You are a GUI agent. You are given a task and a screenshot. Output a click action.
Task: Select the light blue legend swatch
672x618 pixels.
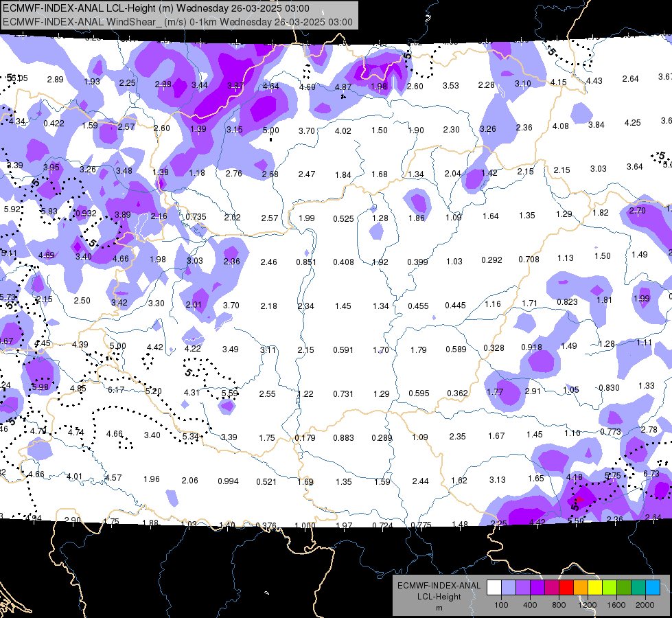(653, 588)
